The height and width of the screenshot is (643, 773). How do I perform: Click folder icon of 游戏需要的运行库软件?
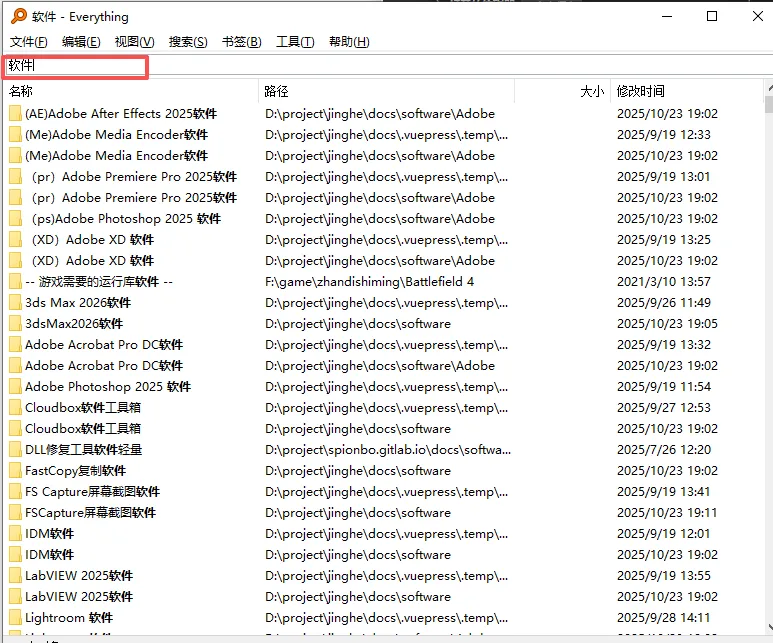coord(15,282)
